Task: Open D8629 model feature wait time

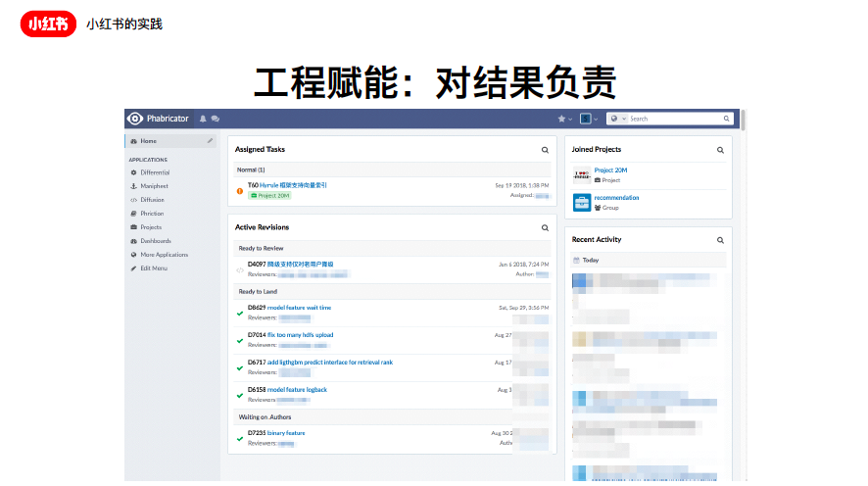Action: (x=299, y=308)
